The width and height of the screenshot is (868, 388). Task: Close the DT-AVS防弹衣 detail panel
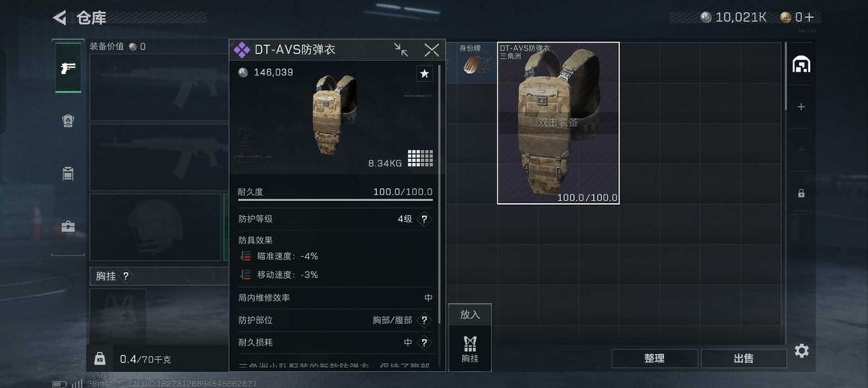click(432, 51)
